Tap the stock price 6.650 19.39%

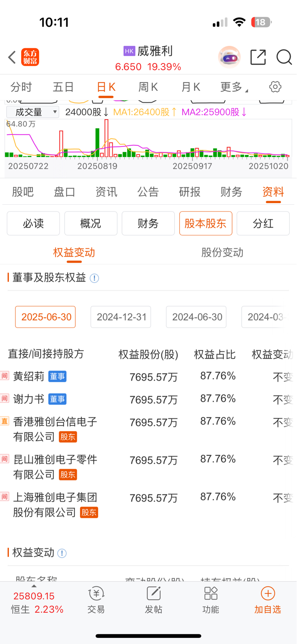click(x=148, y=67)
